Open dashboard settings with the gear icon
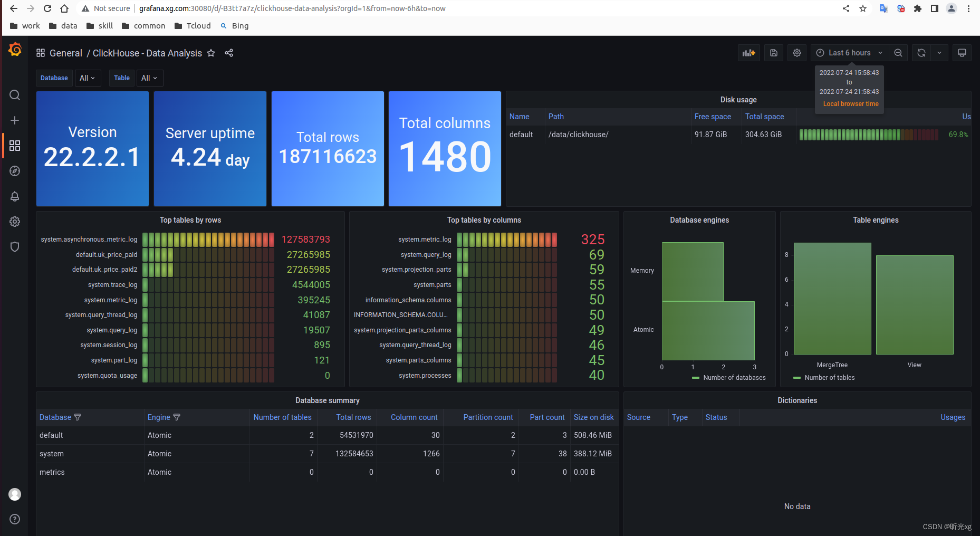980x536 pixels. (796, 53)
